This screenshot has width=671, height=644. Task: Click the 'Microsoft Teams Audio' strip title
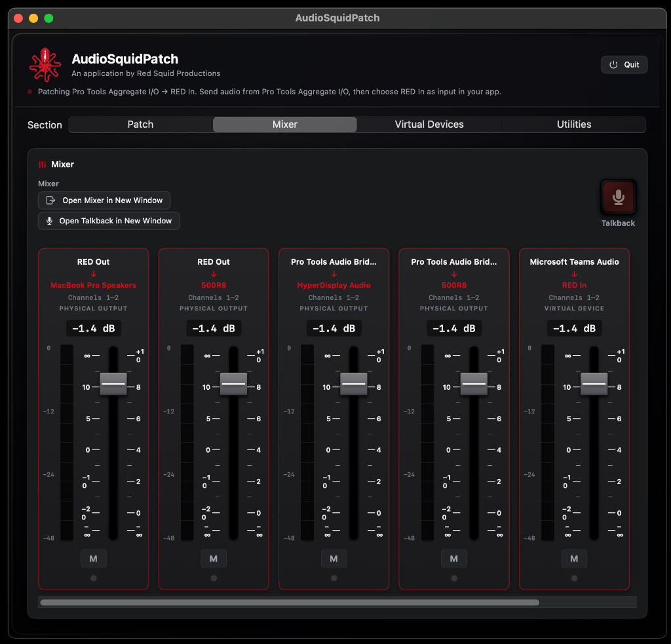pos(574,262)
